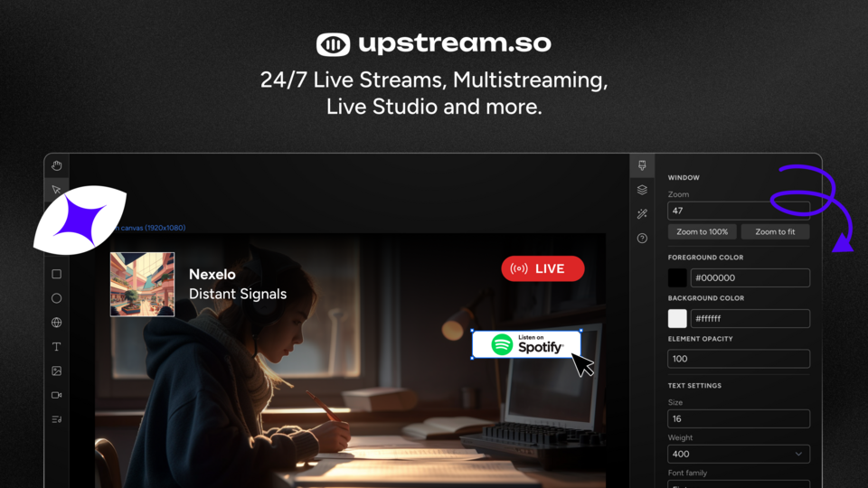The image size is (868, 488).
Task: Edit foreground hex #000000 field
Action: click(750, 277)
